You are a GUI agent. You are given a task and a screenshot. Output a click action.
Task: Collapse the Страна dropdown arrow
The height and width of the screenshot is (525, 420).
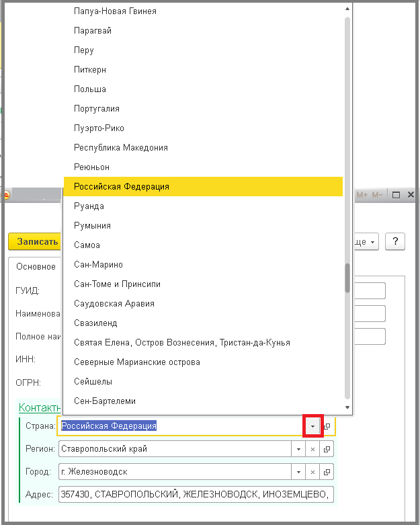[x=312, y=426]
